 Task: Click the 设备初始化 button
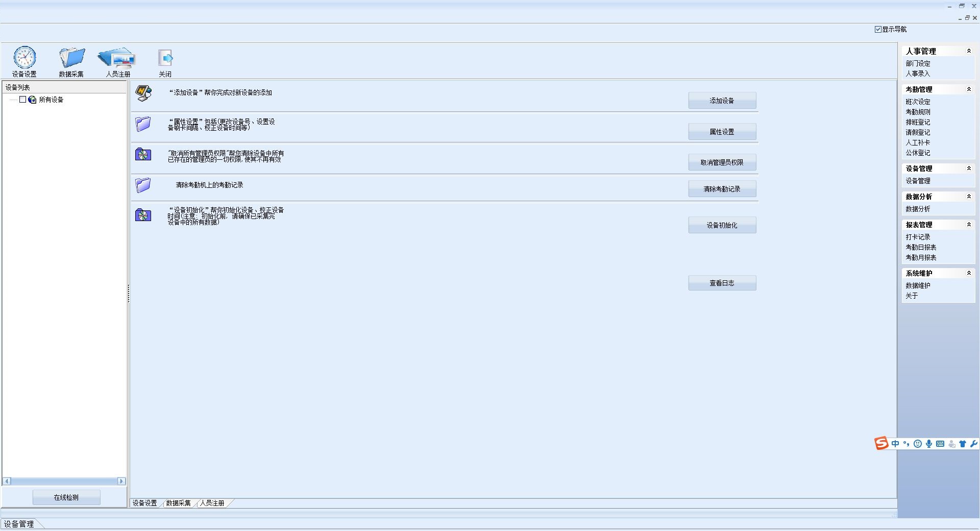(x=722, y=225)
